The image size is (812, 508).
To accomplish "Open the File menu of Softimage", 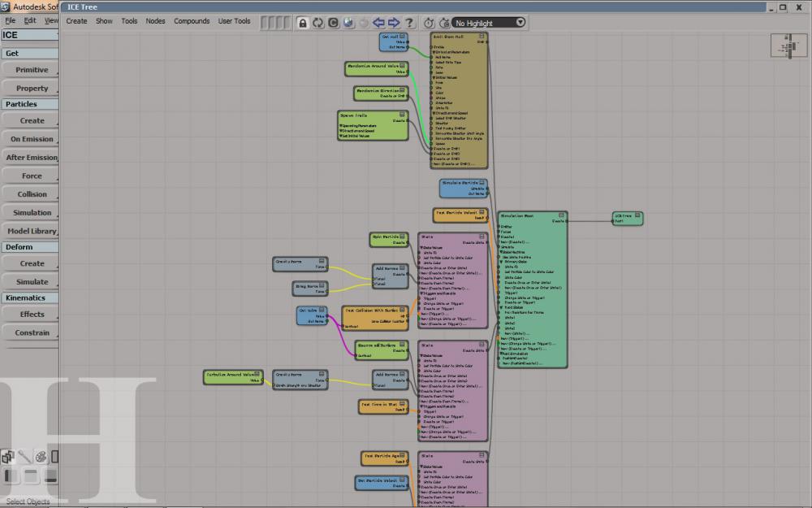I will tap(11, 21).
